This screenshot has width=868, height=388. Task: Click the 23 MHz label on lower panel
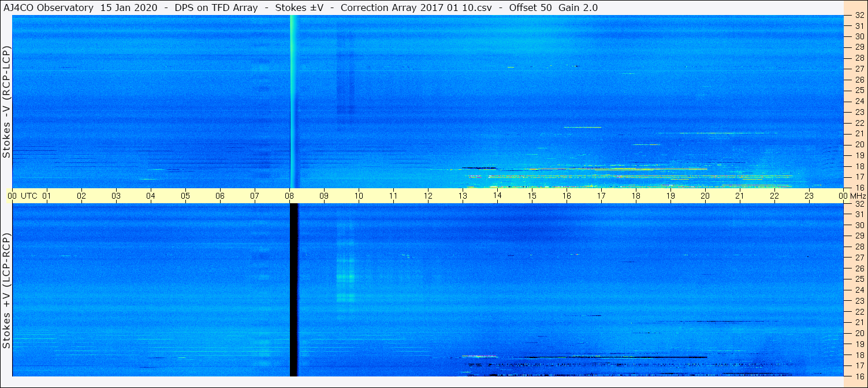click(859, 301)
